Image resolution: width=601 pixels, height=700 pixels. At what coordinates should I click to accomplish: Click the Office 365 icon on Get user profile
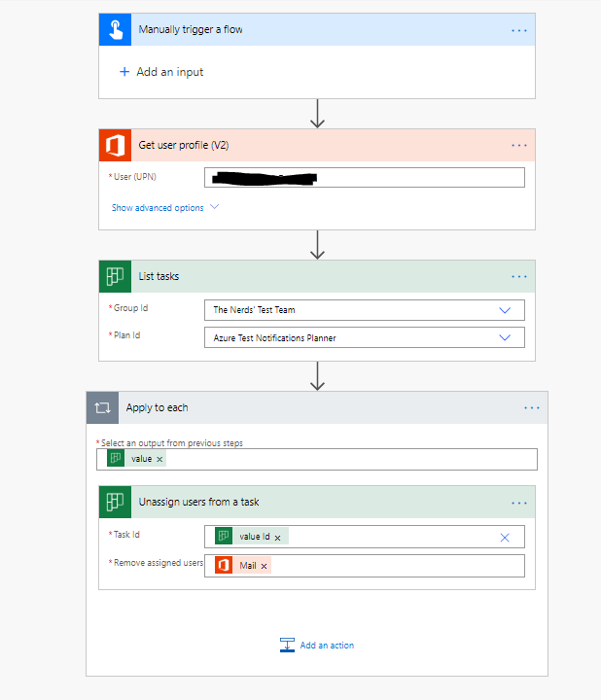click(x=115, y=145)
